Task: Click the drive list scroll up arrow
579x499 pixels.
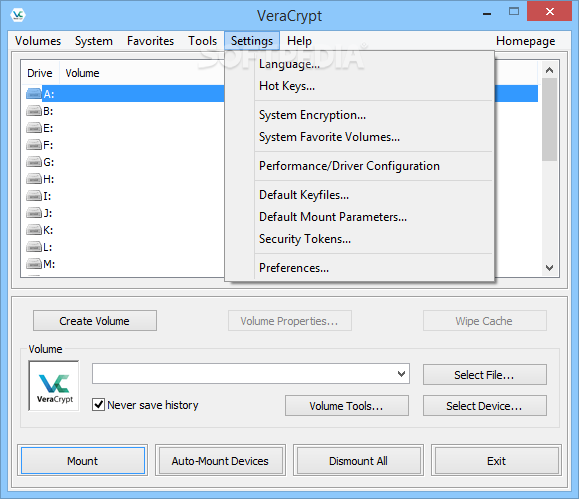Action: 549,70
